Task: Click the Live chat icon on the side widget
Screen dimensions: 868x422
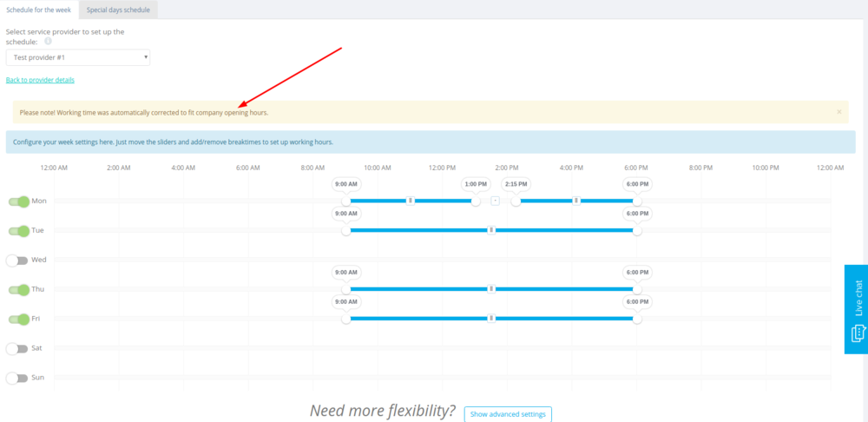Action: (x=856, y=333)
